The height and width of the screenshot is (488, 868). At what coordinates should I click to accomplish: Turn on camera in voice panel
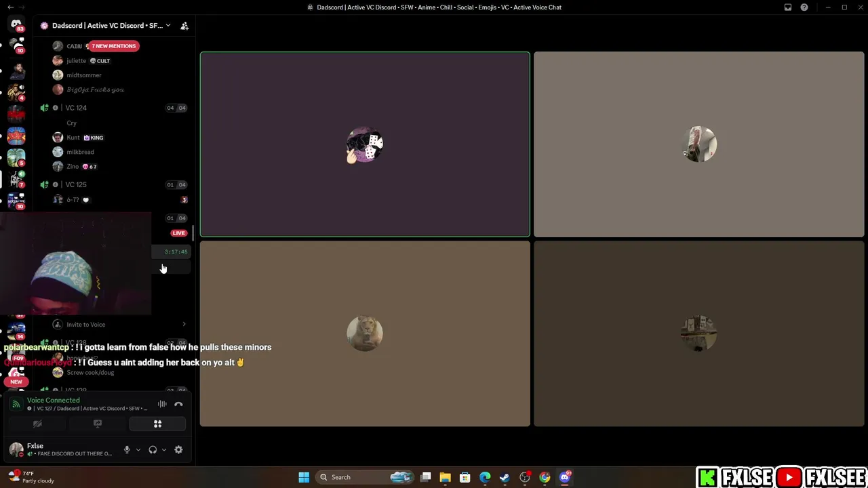[37, 424]
